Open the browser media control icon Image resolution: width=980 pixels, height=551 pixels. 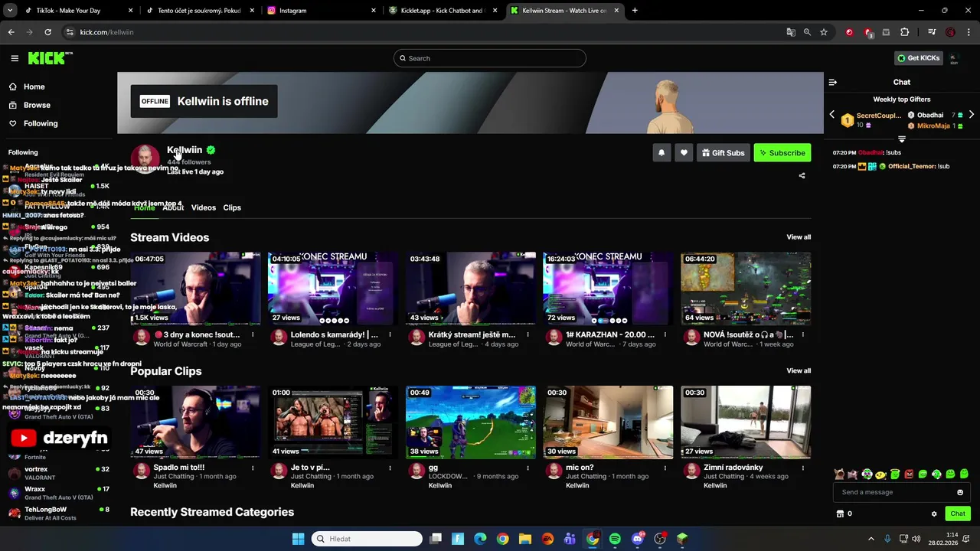tap(932, 32)
